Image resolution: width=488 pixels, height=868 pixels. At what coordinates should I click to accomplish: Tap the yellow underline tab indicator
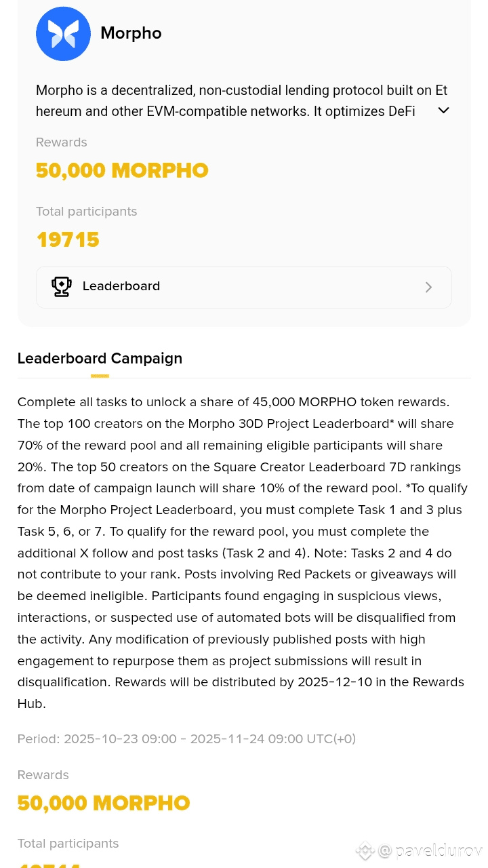coord(100,376)
